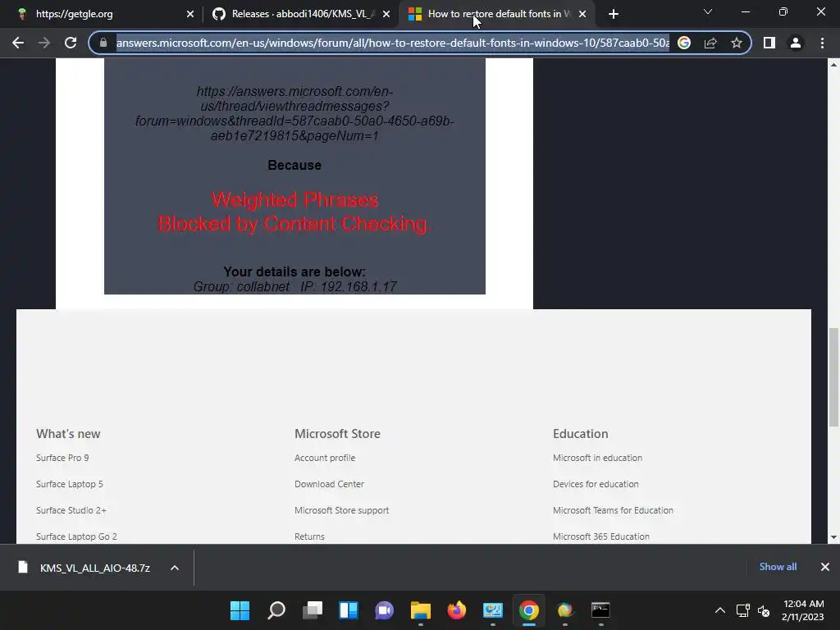Bookmark this tab with star icon
Viewport: 840px width, 630px height.
point(737,43)
